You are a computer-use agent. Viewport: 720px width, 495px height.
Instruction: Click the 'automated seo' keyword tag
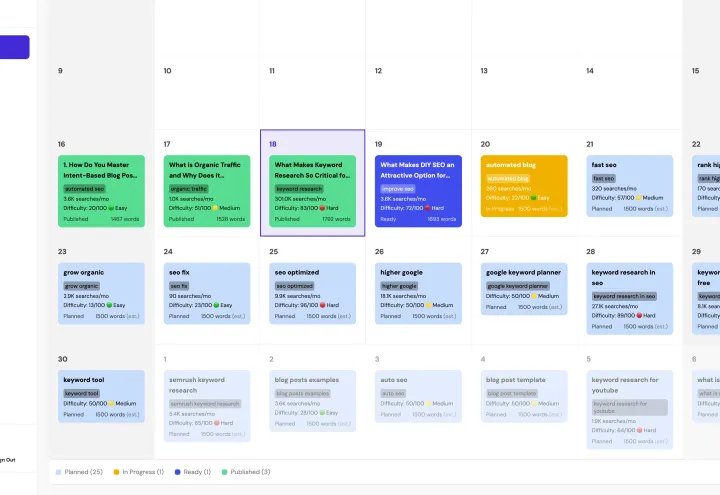[x=84, y=189]
